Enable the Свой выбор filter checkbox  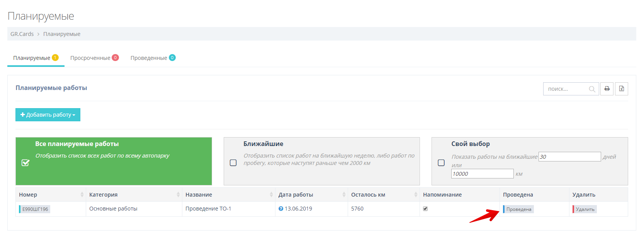coord(441,163)
